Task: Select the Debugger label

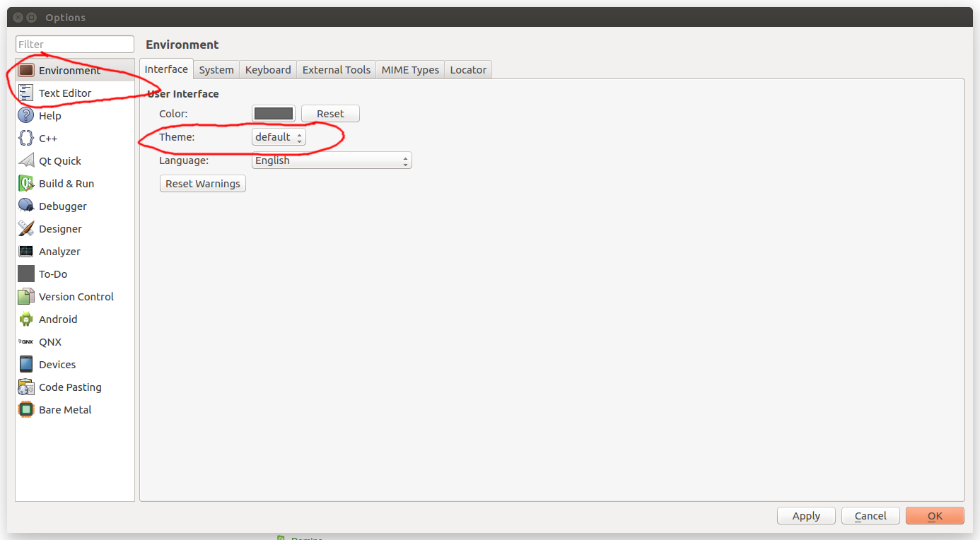Action: 63,206
